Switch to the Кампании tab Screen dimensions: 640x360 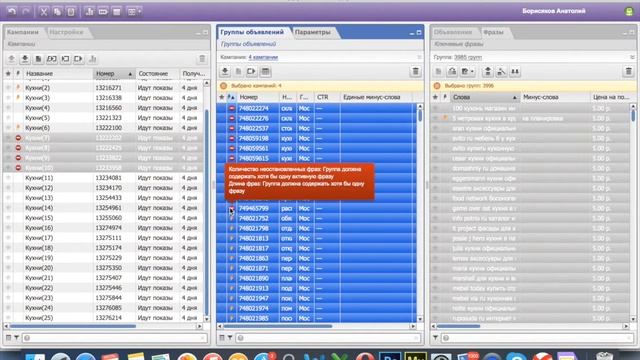(x=23, y=32)
